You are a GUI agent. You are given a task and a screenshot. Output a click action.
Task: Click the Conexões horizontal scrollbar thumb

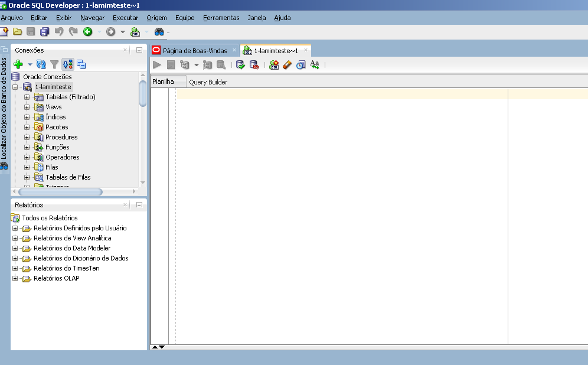(x=60, y=192)
